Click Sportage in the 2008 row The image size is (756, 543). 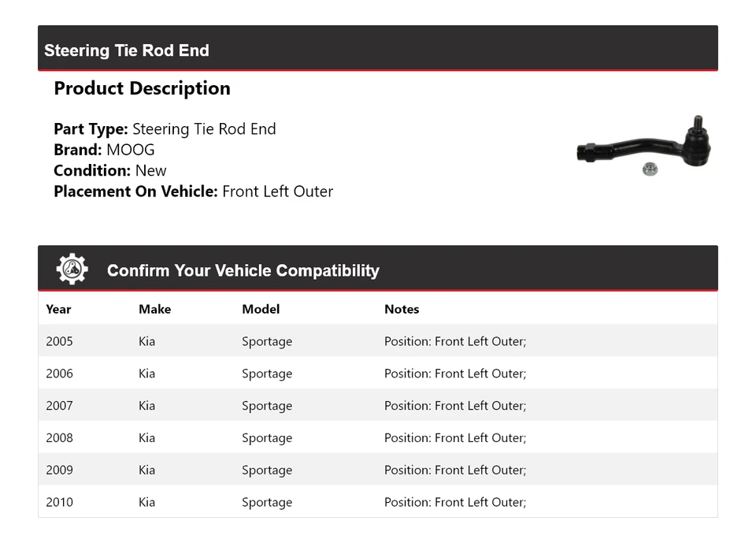tap(267, 438)
